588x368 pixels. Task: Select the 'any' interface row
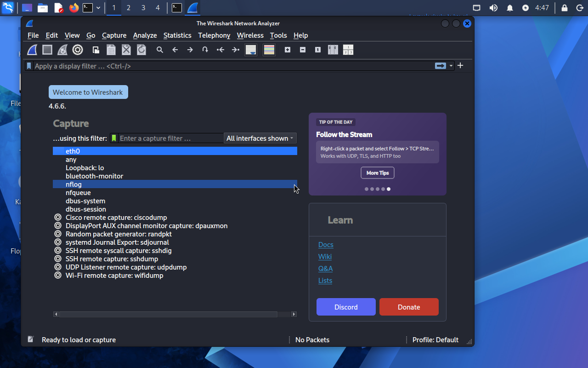[x=175, y=160]
